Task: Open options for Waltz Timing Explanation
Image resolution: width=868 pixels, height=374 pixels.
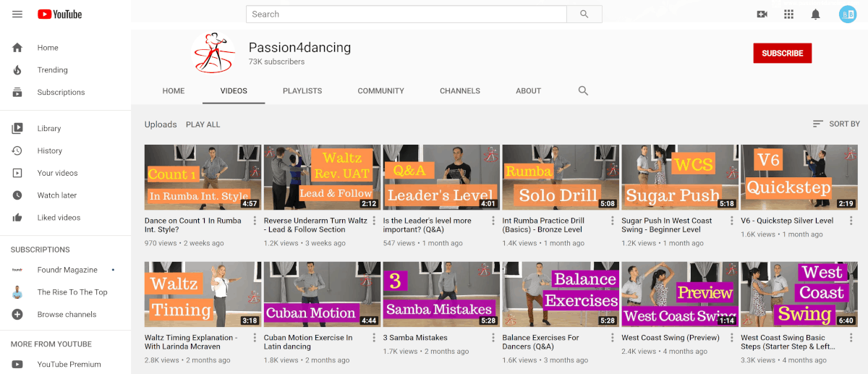Action: [255, 339]
